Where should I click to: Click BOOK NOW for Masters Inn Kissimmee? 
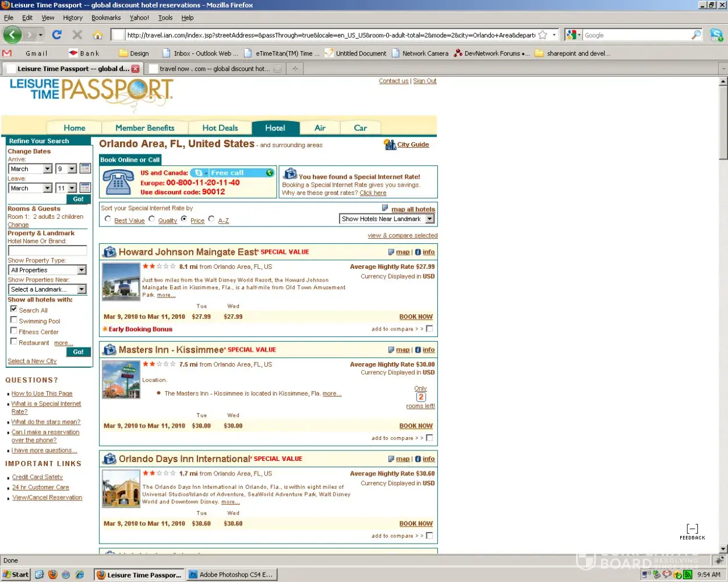pyautogui.click(x=416, y=426)
